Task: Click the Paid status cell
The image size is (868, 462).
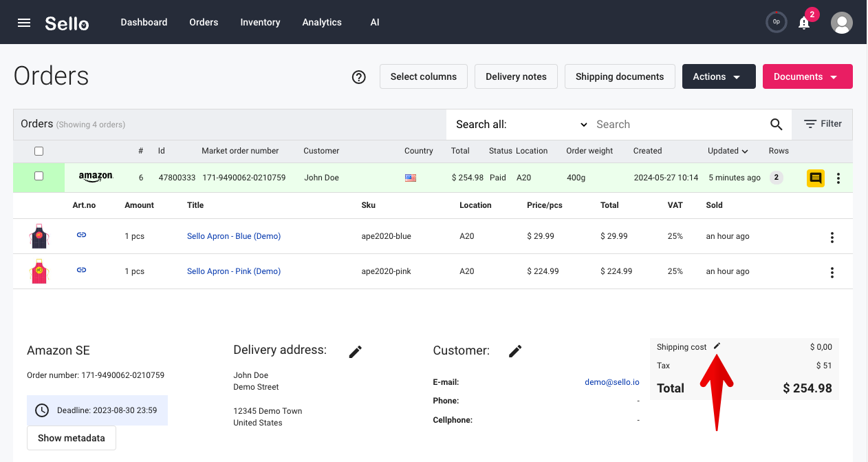Action: point(498,178)
